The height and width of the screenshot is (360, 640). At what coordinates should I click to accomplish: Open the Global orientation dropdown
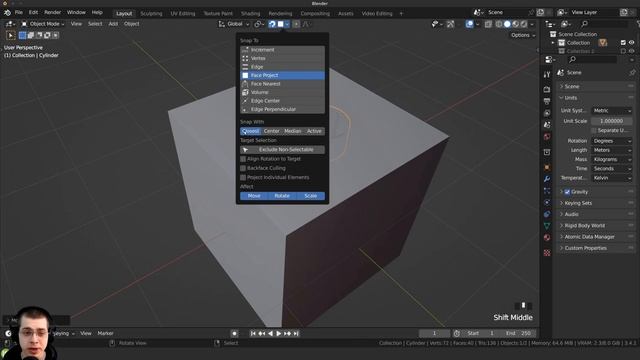[234, 24]
